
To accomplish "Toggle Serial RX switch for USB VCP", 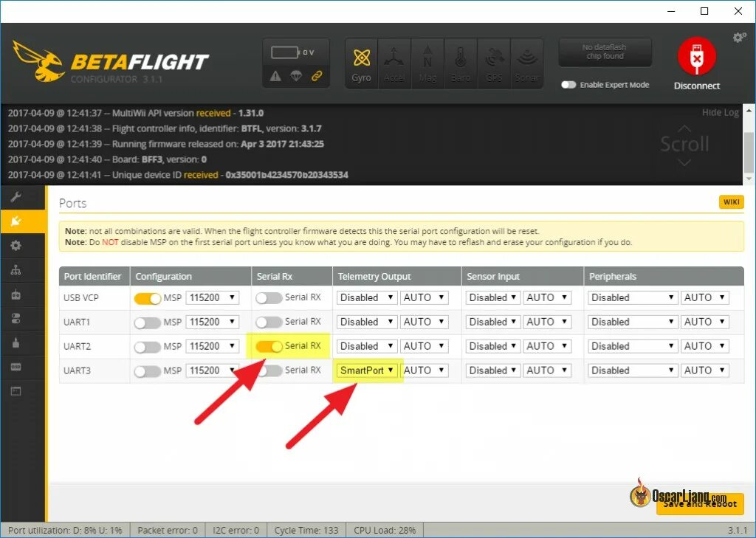I will click(269, 298).
